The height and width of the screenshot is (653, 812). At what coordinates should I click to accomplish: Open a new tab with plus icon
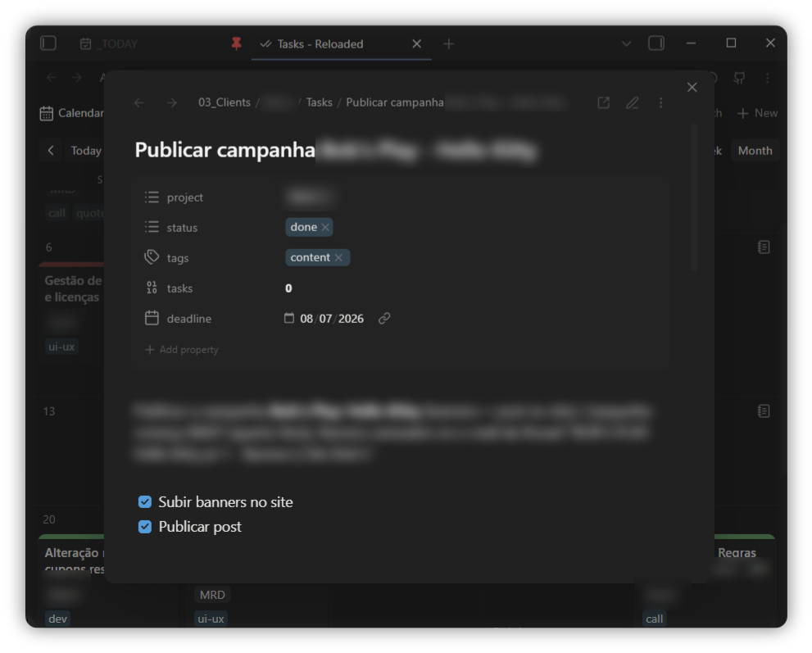(x=448, y=44)
